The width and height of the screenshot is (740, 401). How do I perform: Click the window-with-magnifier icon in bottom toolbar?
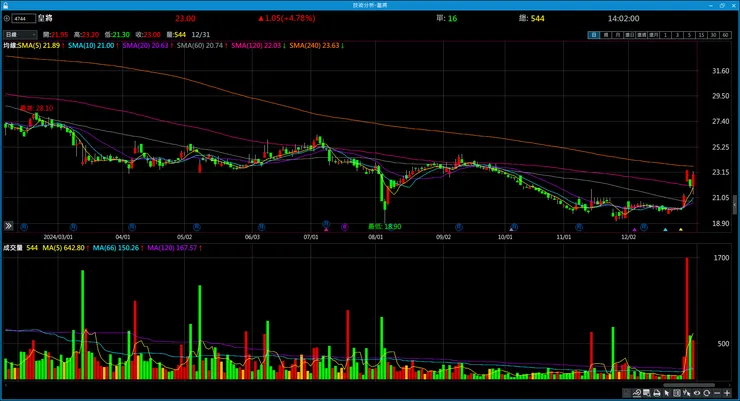(x=647, y=393)
